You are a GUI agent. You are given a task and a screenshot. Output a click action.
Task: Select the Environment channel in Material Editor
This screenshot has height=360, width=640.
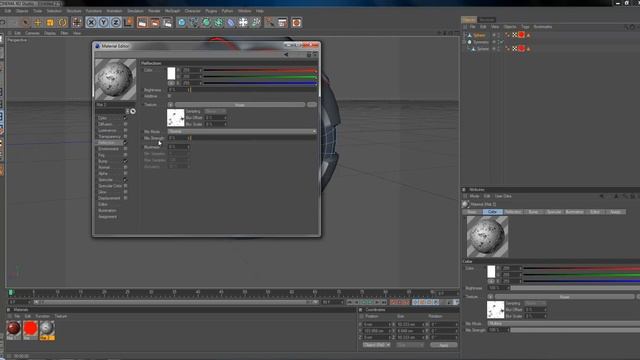click(109, 149)
